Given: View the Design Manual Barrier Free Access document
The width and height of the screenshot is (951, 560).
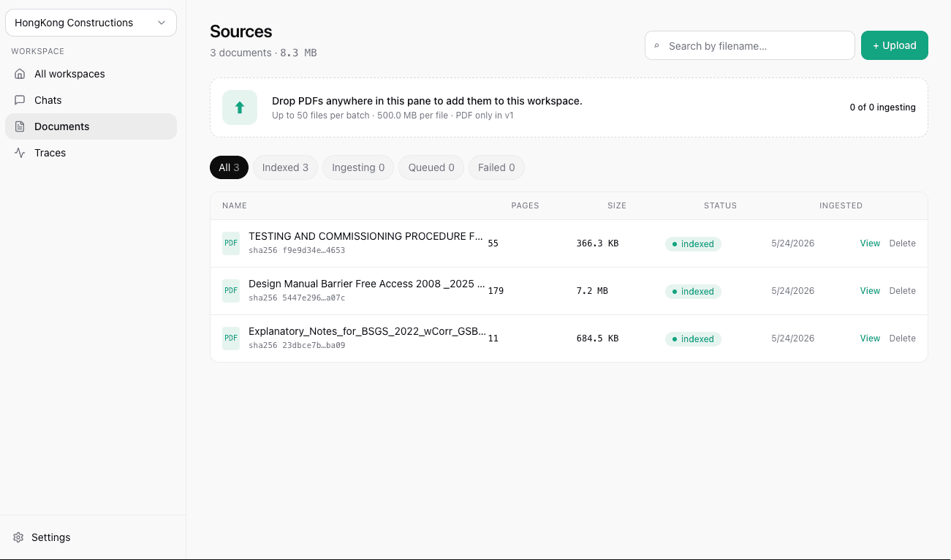Looking at the screenshot, I should pyautogui.click(x=870, y=291).
